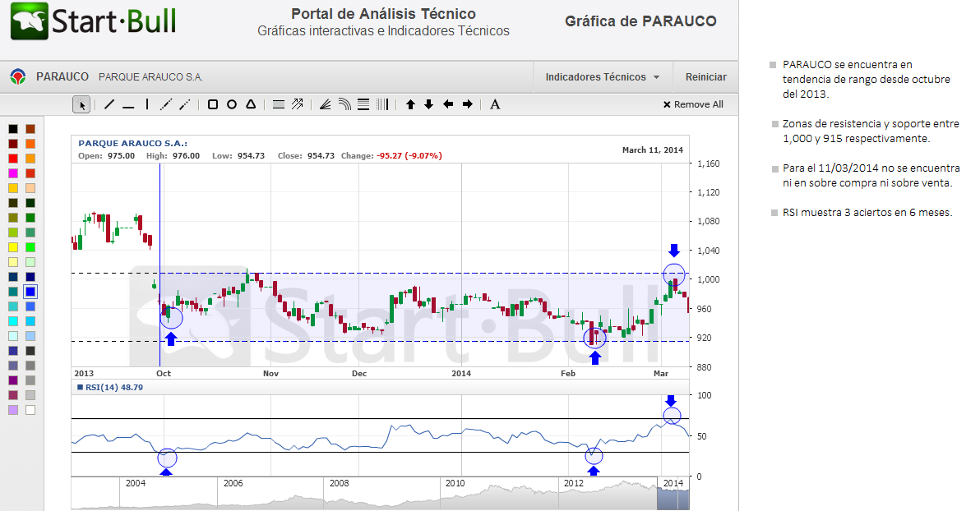Click the 2012 label on overview timeline

coord(574,483)
